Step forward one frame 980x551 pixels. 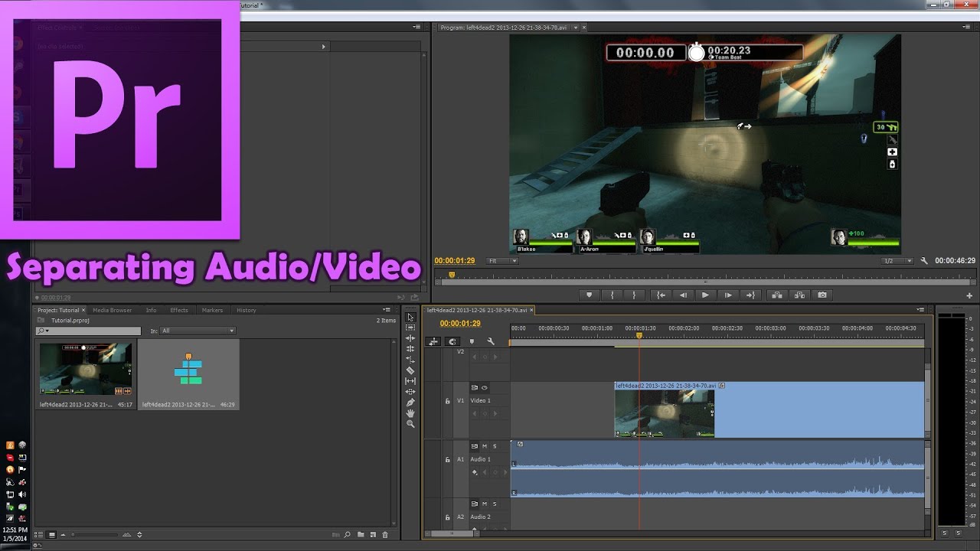(728, 295)
